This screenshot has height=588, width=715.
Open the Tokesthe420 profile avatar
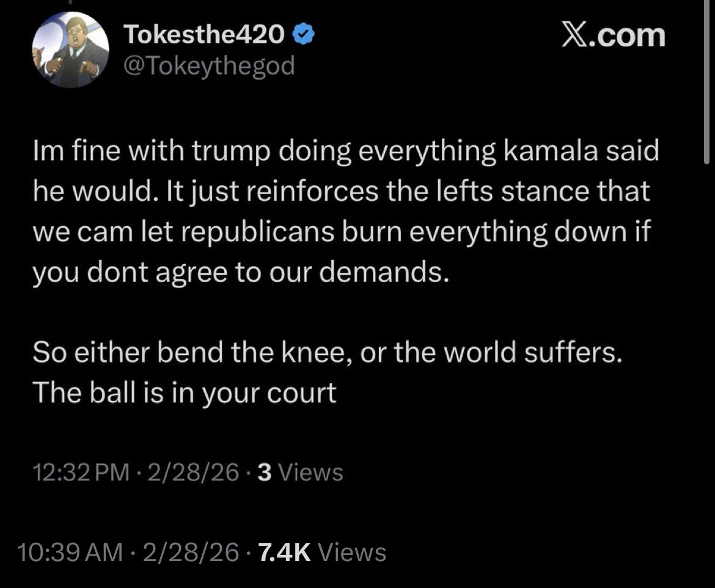70,49
